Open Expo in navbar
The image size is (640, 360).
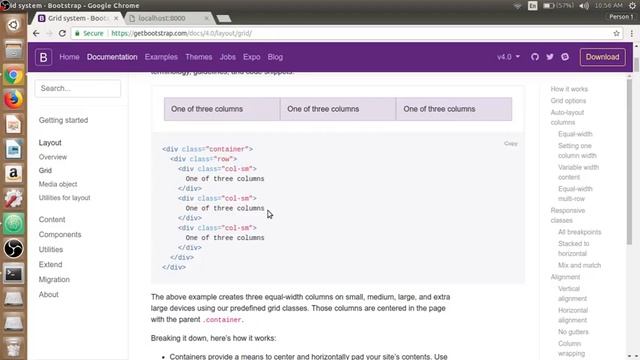[251, 57]
